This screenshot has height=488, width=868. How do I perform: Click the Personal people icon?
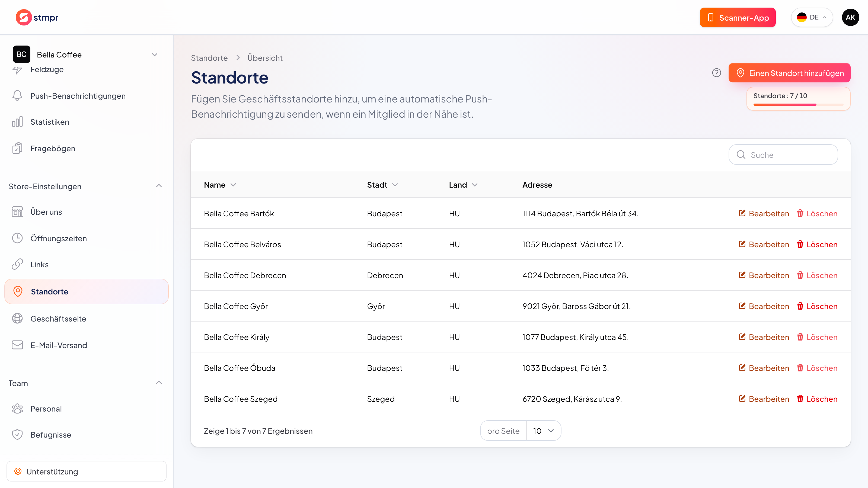tap(17, 409)
